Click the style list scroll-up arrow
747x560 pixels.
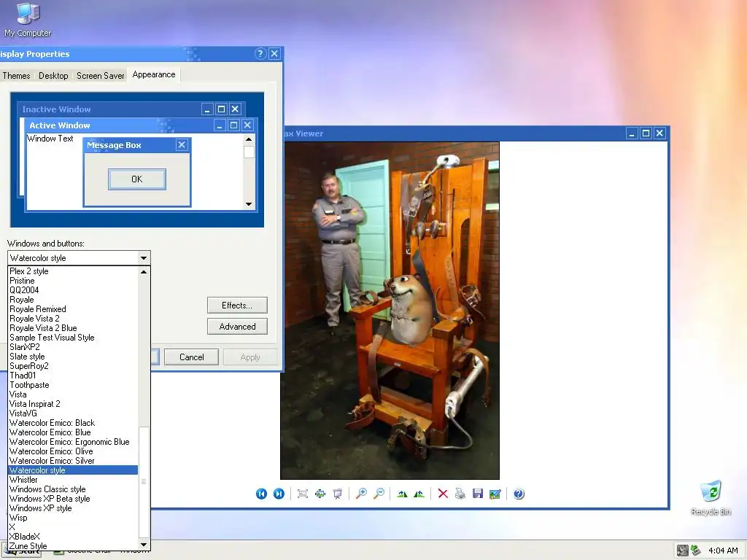point(144,272)
